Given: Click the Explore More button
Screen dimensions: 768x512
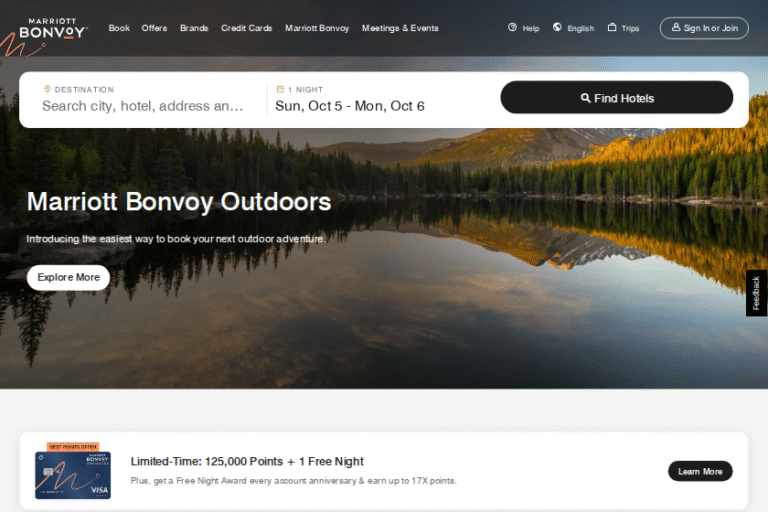Looking at the screenshot, I should [x=69, y=277].
